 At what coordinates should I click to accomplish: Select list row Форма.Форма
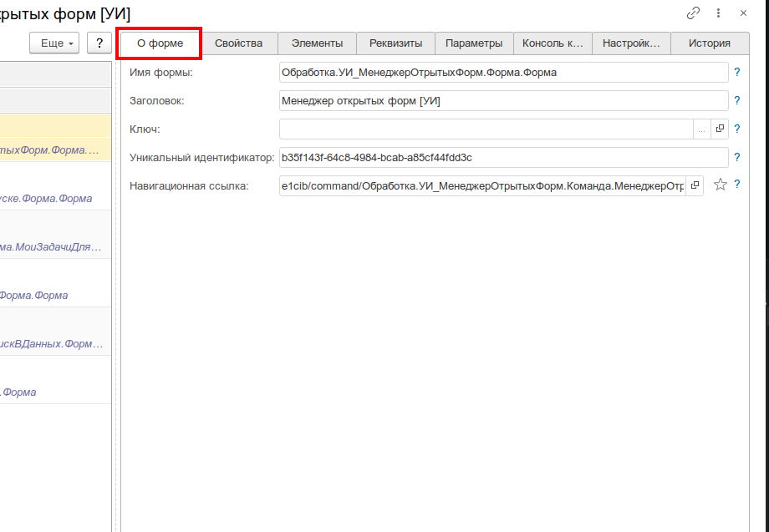(x=55, y=284)
